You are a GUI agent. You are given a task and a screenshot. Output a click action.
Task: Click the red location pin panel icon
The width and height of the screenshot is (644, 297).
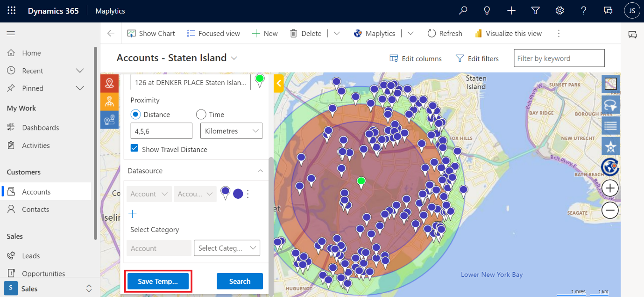pos(109,83)
